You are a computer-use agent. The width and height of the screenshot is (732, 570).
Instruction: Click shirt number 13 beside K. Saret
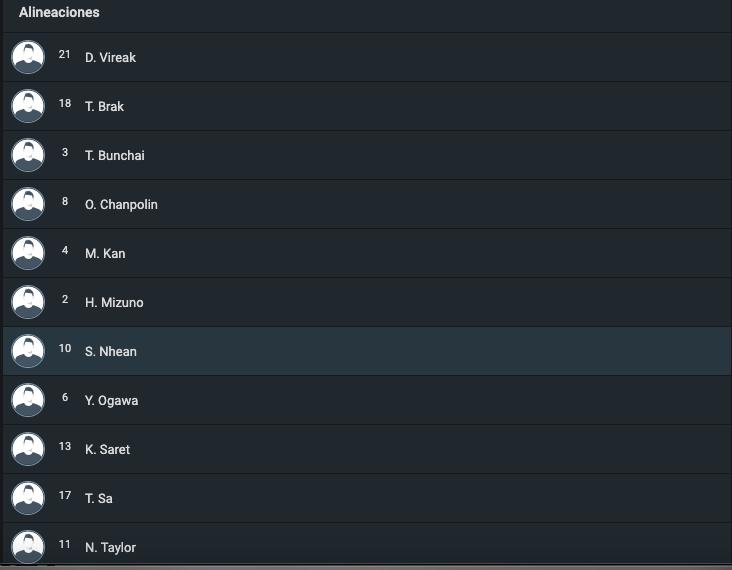pyautogui.click(x=65, y=446)
